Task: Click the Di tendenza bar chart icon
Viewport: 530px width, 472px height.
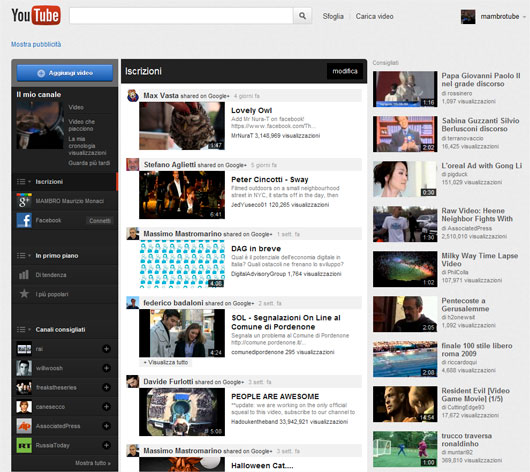Action: 24,275
